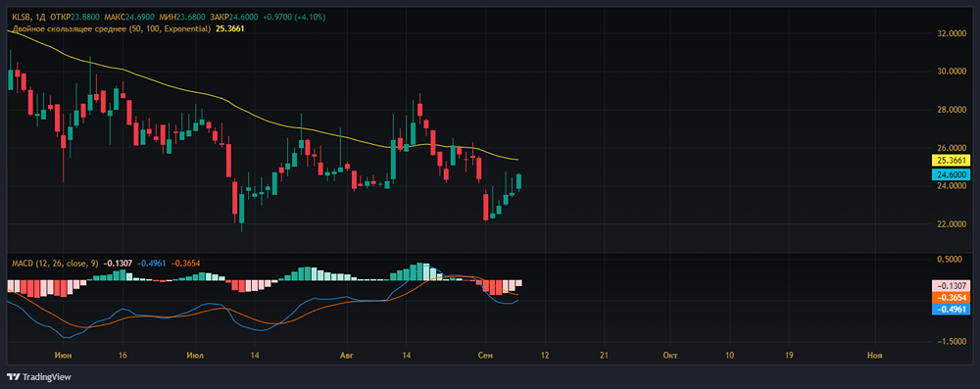The height and width of the screenshot is (389, 980).
Task: Click the orange signal value -0.3654 in legend
Action: point(185,264)
